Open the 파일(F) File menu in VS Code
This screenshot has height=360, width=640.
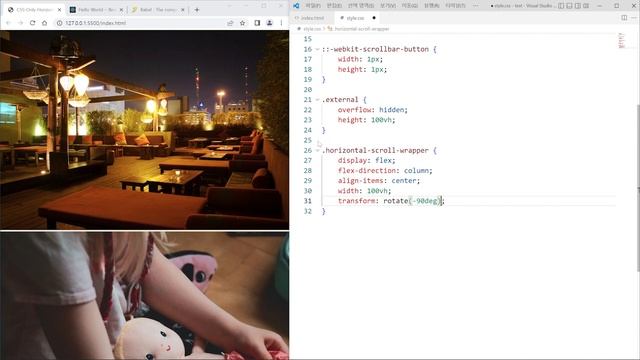[x=313, y=6]
